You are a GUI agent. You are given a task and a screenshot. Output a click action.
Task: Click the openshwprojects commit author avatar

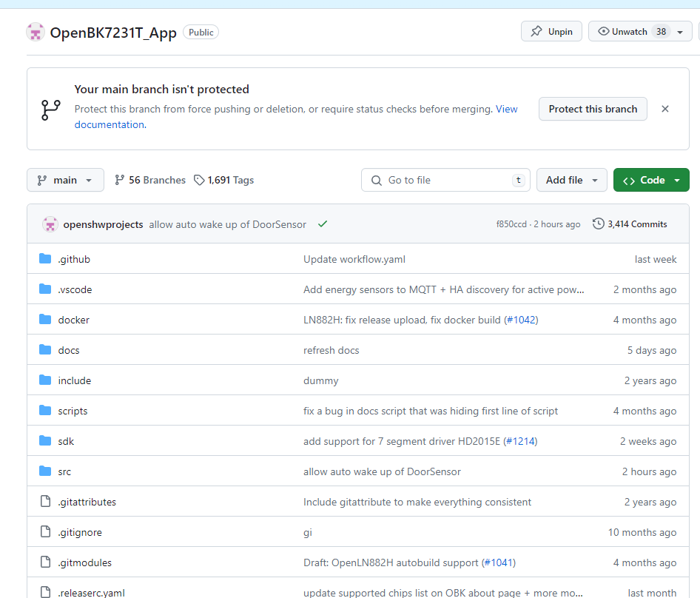(50, 224)
